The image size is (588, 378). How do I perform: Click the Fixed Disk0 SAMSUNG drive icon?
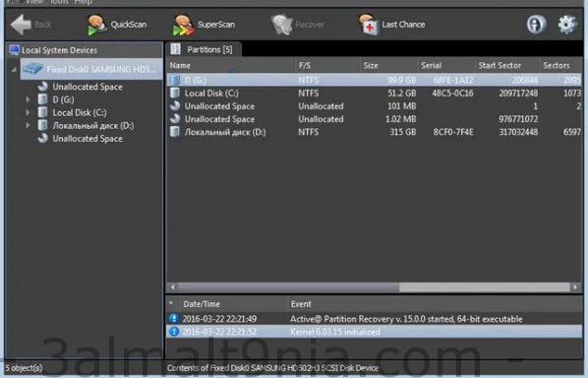click(32, 69)
